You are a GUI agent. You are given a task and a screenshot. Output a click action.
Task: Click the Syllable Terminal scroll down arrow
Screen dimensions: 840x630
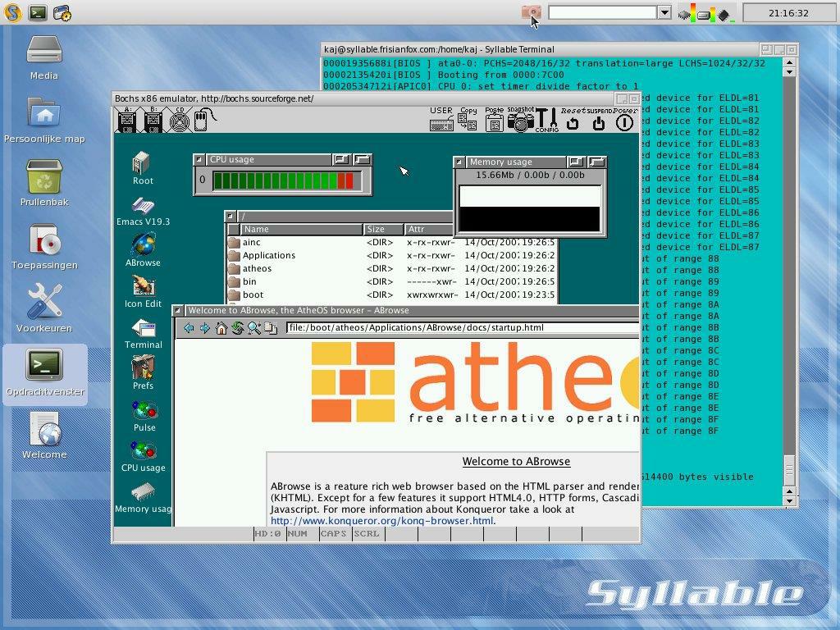coord(789,500)
